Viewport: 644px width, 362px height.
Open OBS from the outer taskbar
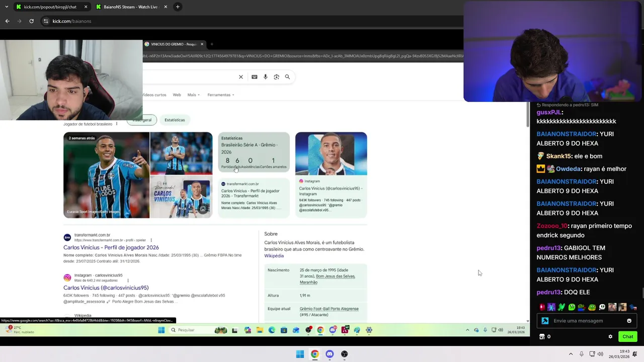(x=344, y=354)
